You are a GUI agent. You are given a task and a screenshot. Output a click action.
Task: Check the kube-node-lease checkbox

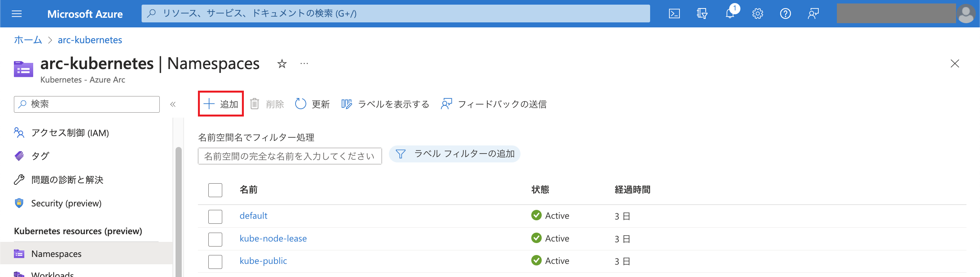(x=215, y=239)
